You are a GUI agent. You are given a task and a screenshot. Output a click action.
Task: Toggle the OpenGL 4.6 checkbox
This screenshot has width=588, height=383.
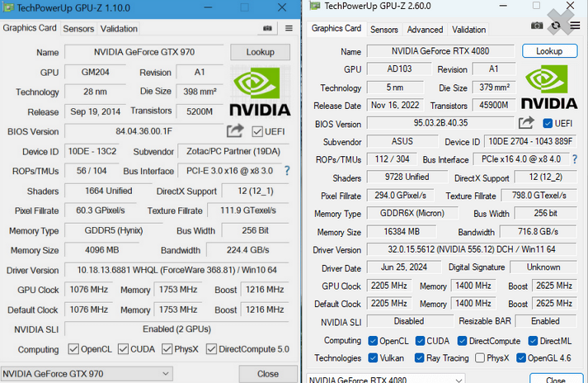pyautogui.click(x=521, y=358)
